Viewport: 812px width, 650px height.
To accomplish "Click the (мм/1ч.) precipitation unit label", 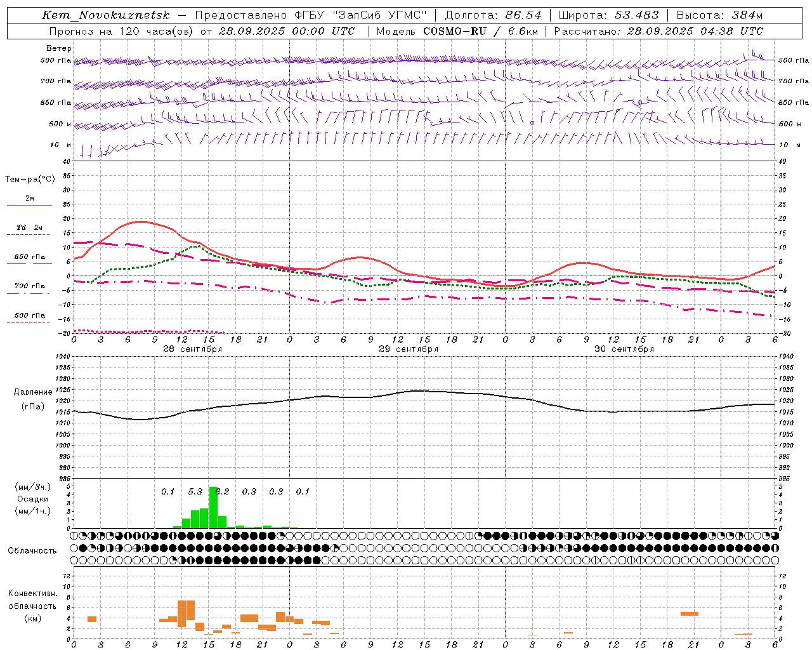I will [x=32, y=511].
